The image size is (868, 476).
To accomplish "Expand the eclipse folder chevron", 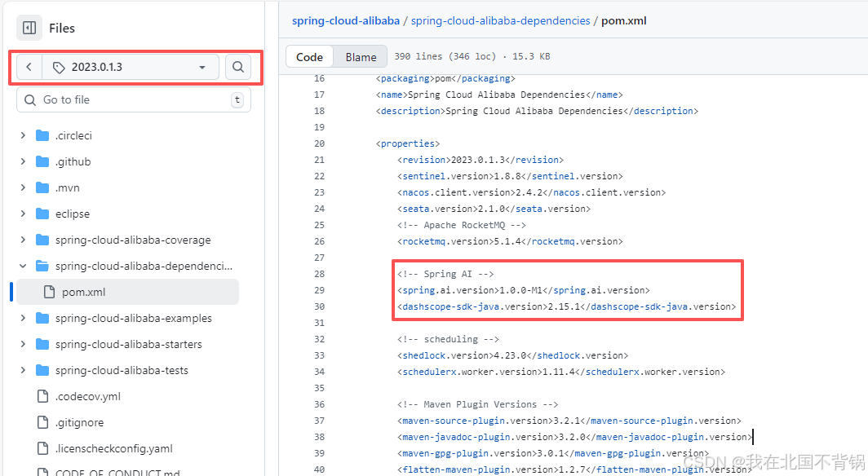I will (x=23, y=214).
